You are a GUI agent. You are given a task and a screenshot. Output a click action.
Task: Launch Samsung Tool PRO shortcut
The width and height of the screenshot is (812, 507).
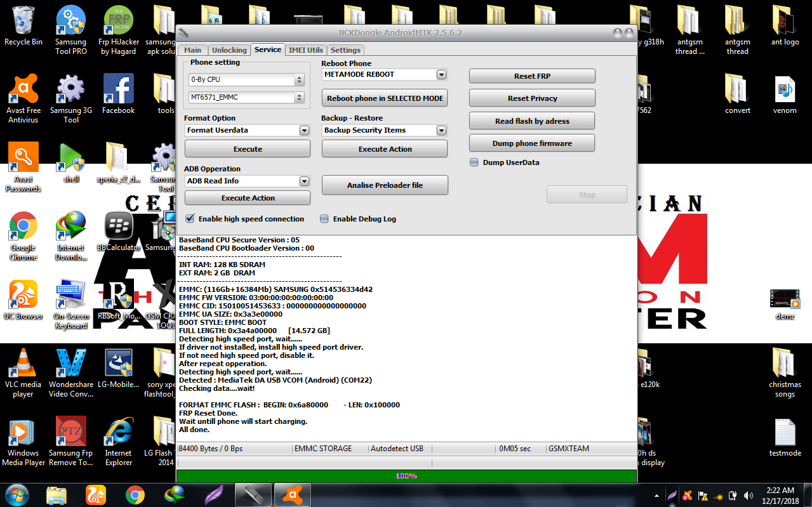coord(70,30)
